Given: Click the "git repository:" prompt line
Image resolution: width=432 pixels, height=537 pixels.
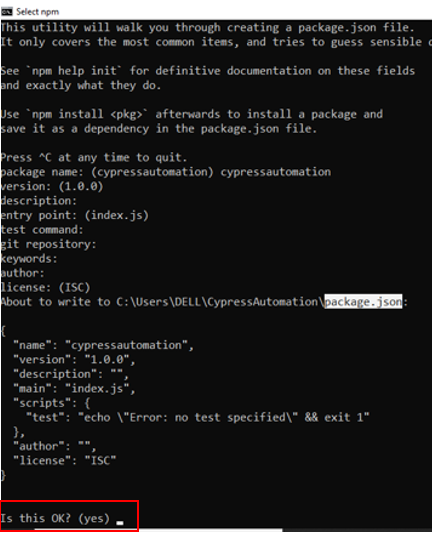Looking at the screenshot, I should pos(48,244).
